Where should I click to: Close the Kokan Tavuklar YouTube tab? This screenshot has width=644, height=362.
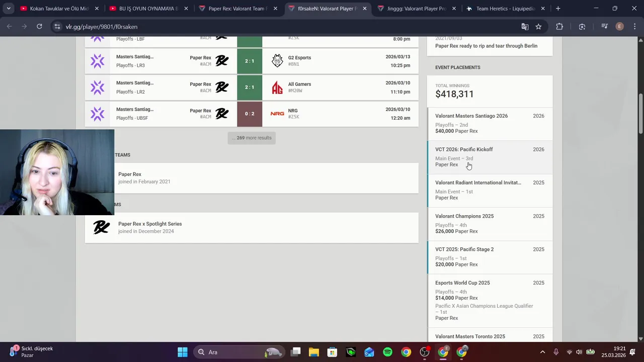click(x=97, y=9)
